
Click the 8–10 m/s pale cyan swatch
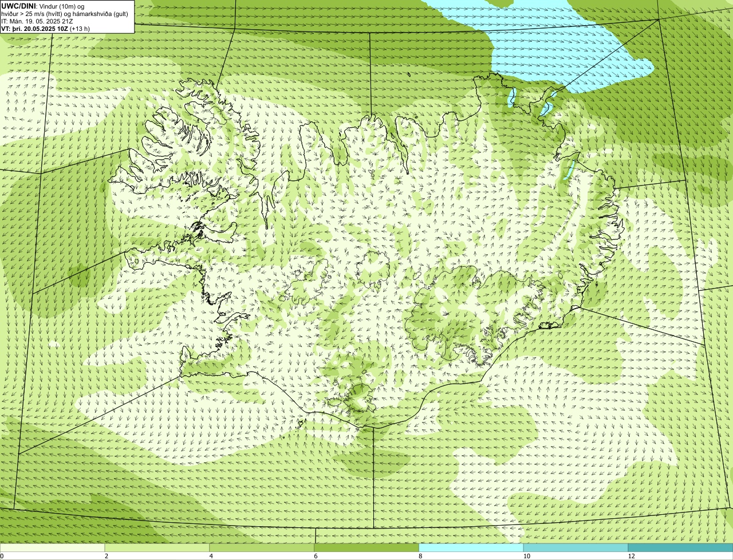[472, 548]
